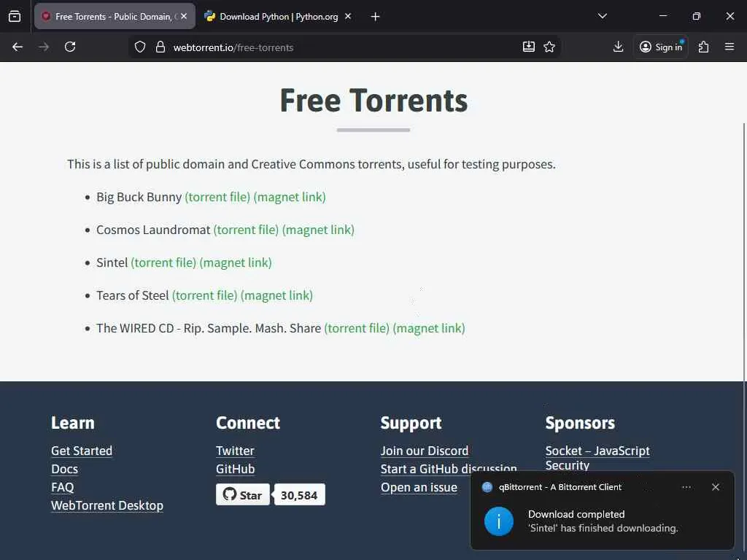The image size is (747, 560).
Task: Open WebTorrent Desktop footer link
Action: click(x=107, y=505)
